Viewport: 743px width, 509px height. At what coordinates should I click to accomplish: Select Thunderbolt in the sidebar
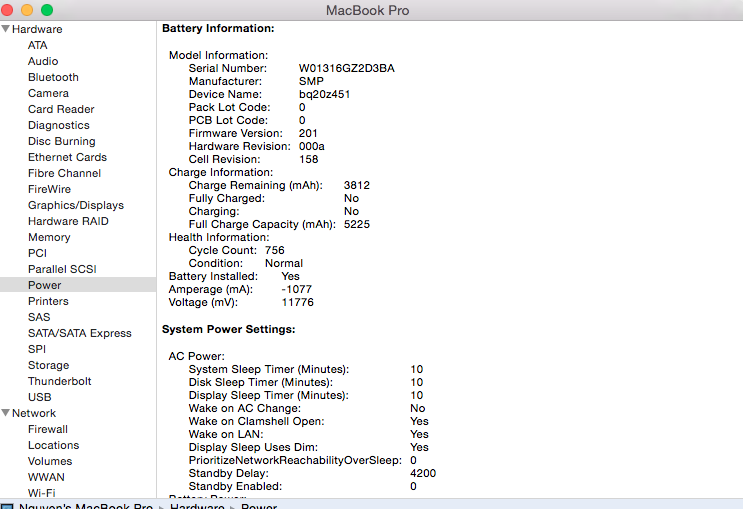tap(59, 381)
